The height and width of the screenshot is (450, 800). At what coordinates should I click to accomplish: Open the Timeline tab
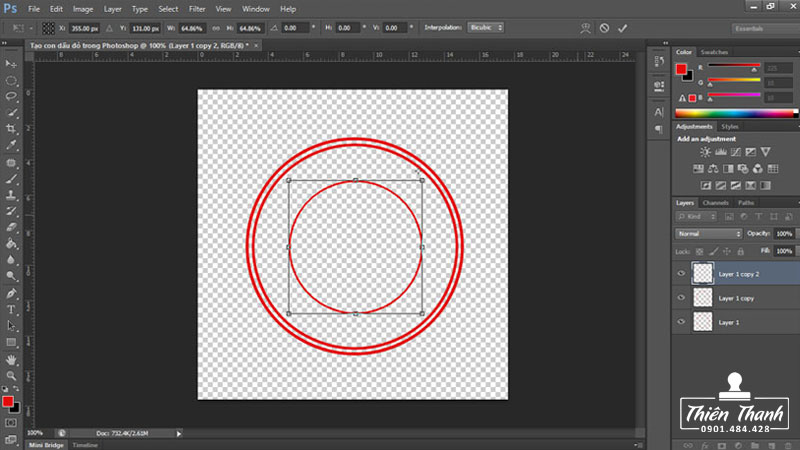(x=85, y=445)
